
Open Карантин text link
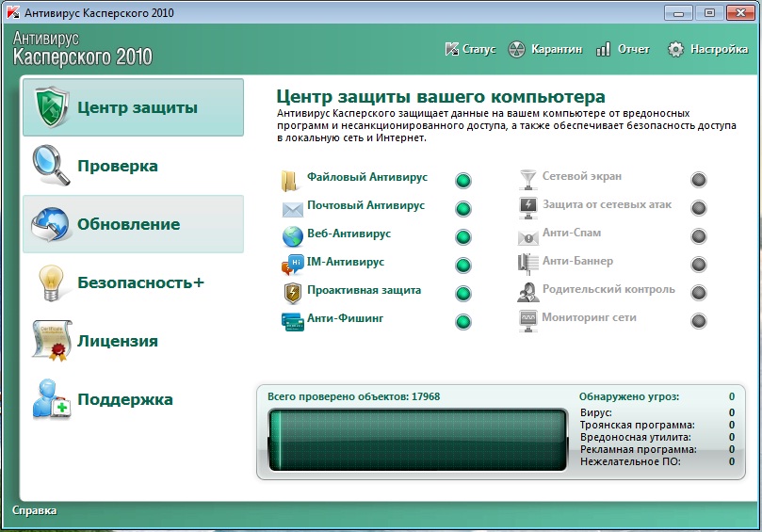pyautogui.click(x=557, y=49)
